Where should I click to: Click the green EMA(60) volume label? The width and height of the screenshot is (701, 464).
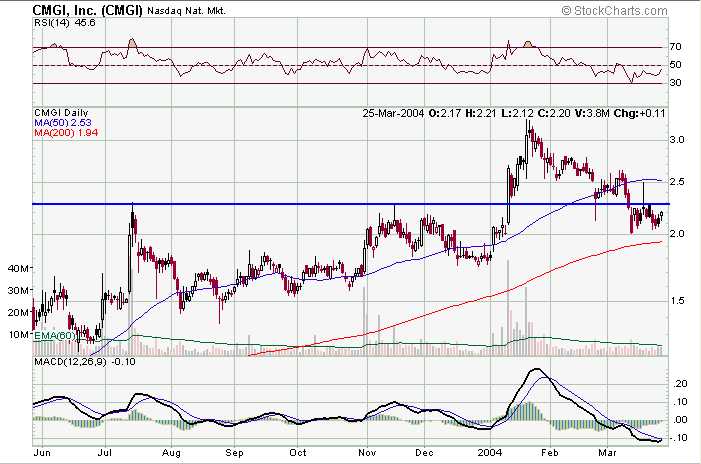click(x=55, y=335)
